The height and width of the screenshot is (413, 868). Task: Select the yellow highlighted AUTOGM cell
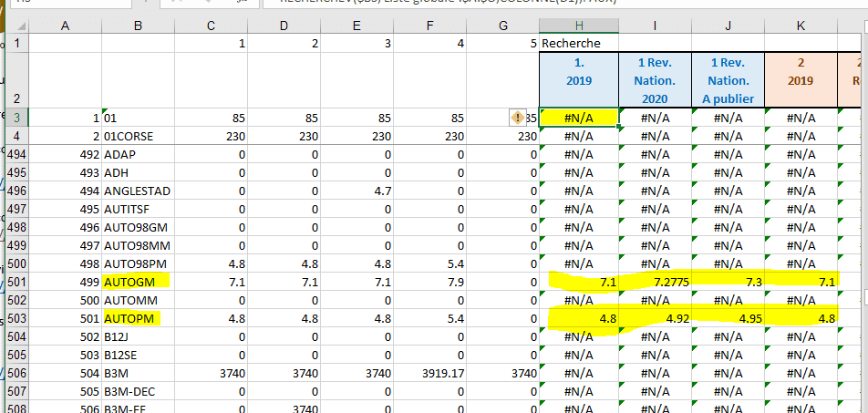(x=130, y=282)
